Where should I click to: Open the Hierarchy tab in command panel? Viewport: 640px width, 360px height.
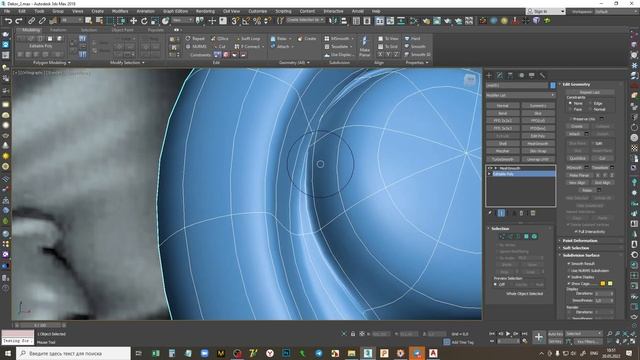pos(510,75)
